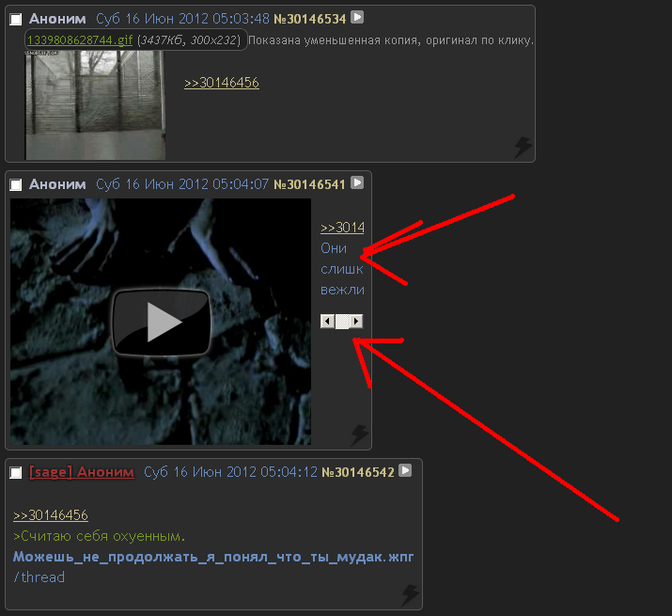The image size is (672, 616).
Task: Click the '/thread' text in the sage post
Action: pyautogui.click(x=39, y=577)
